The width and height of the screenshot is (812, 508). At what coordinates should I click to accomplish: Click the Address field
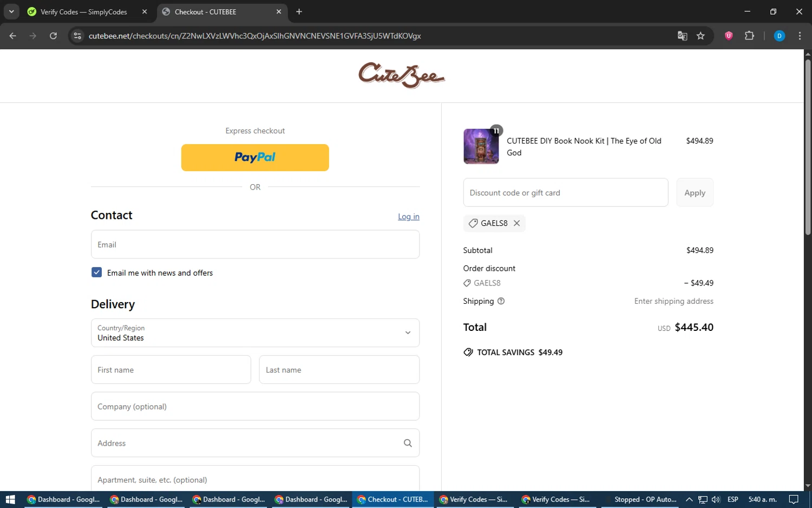point(255,443)
